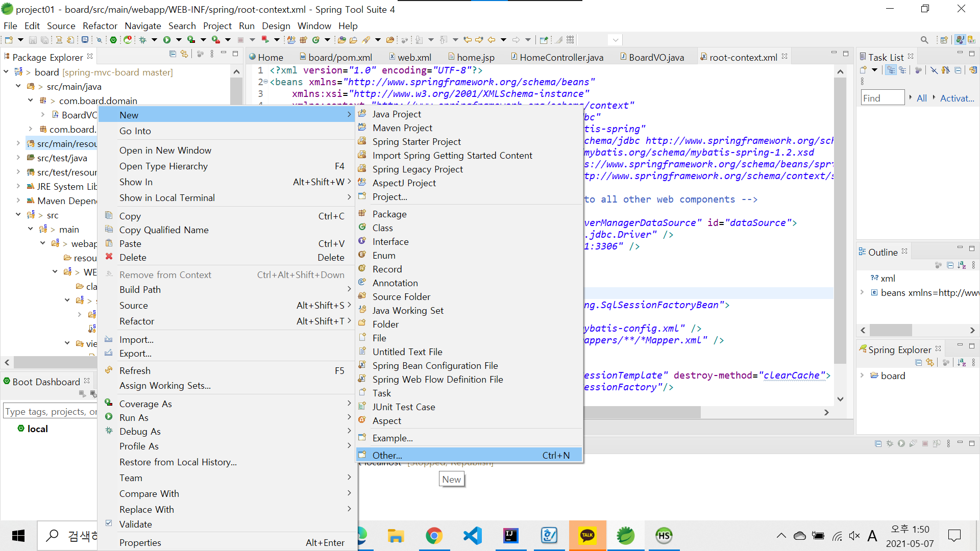Click Synchronize Changed icon in Task List

coord(973,70)
